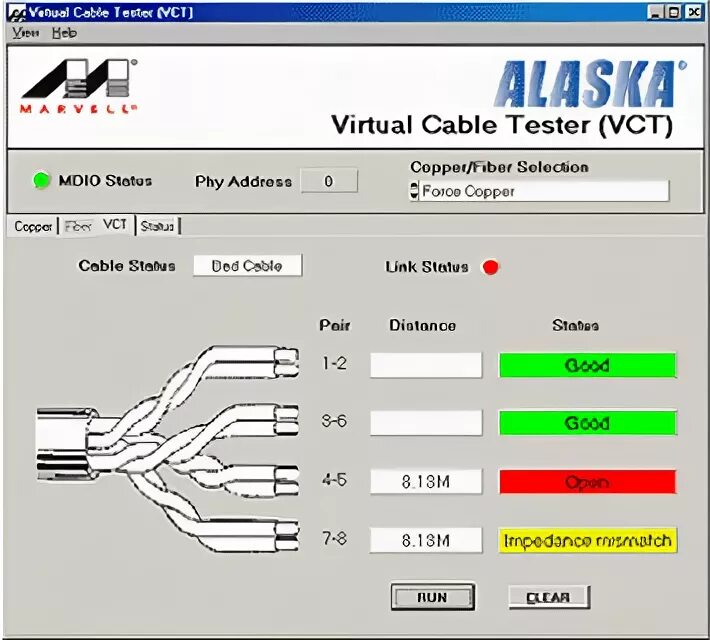
Task: Click the red Link Status indicator
Action: pos(490,267)
